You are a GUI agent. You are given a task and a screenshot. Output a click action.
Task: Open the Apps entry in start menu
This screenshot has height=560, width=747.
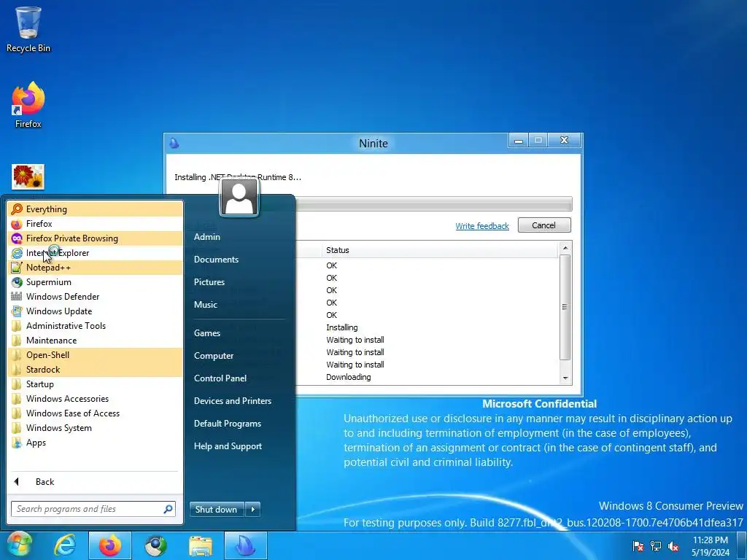96,443
